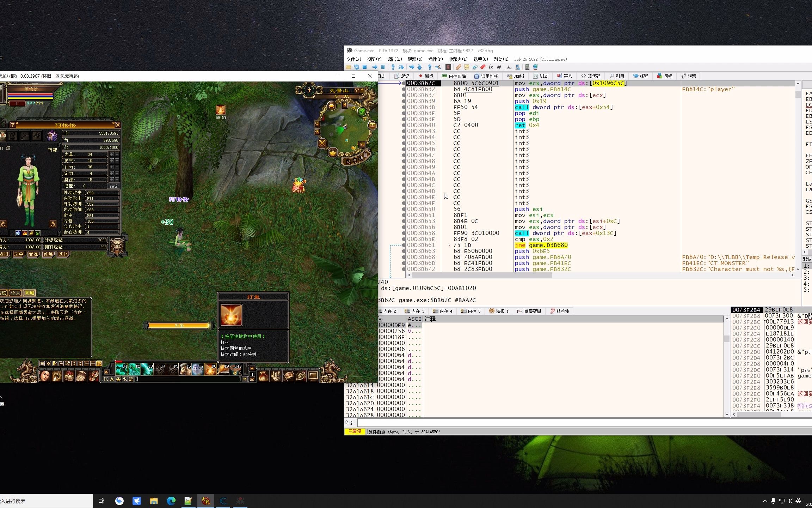Click the # labels toolbar icon
Screen dimensions: 812x508
coord(499,67)
